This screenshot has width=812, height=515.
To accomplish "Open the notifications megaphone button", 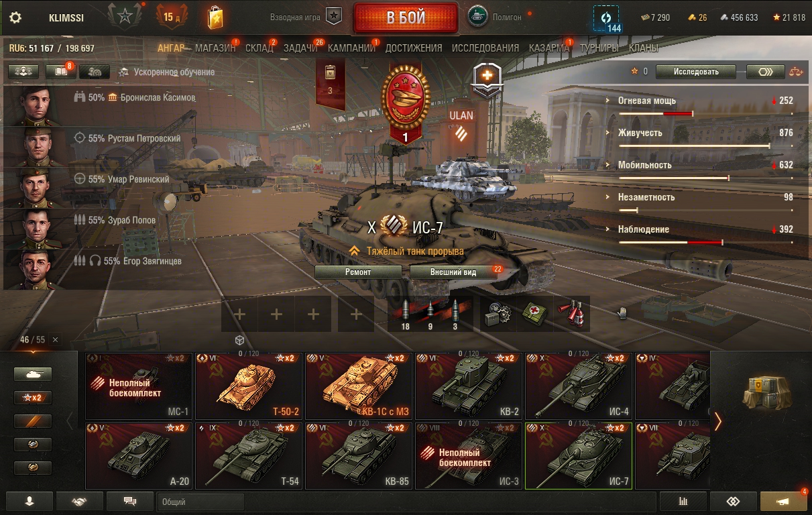I will click(x=782, y=502).
